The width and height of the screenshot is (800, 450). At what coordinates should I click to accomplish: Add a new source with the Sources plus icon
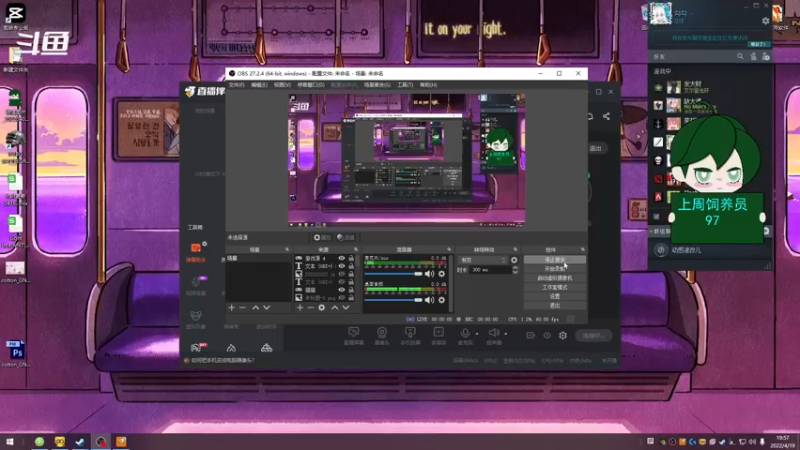pyautogui.click(x=300, y=308)
